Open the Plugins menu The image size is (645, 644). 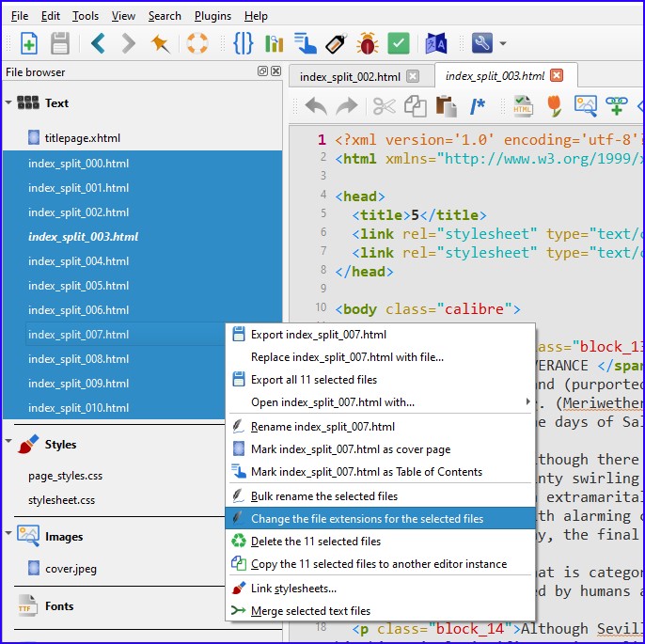212,16
